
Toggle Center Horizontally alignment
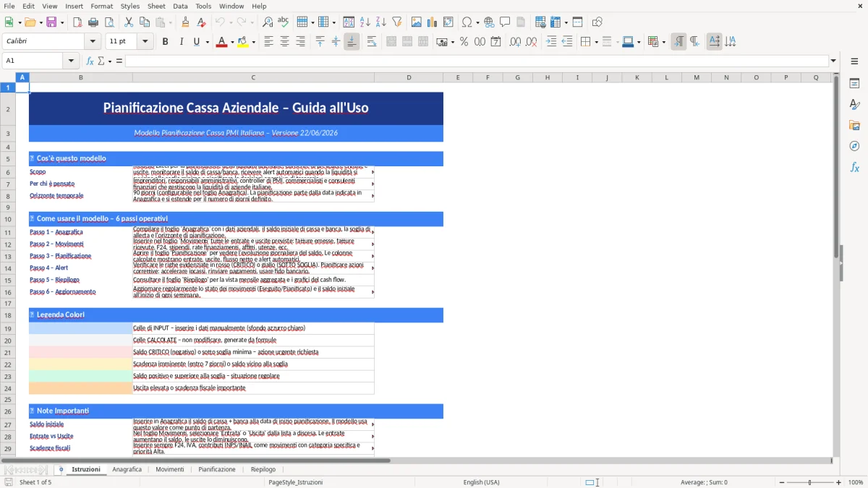click(x=284, y=42)
